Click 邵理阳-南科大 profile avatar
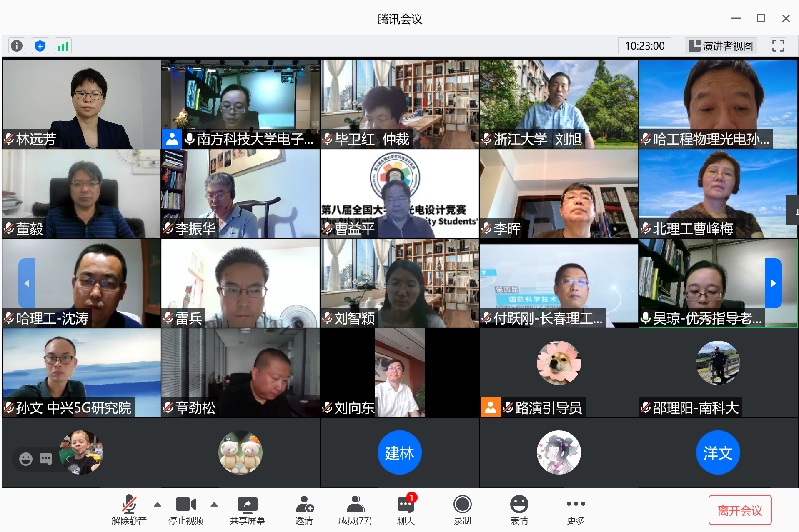 718,362
